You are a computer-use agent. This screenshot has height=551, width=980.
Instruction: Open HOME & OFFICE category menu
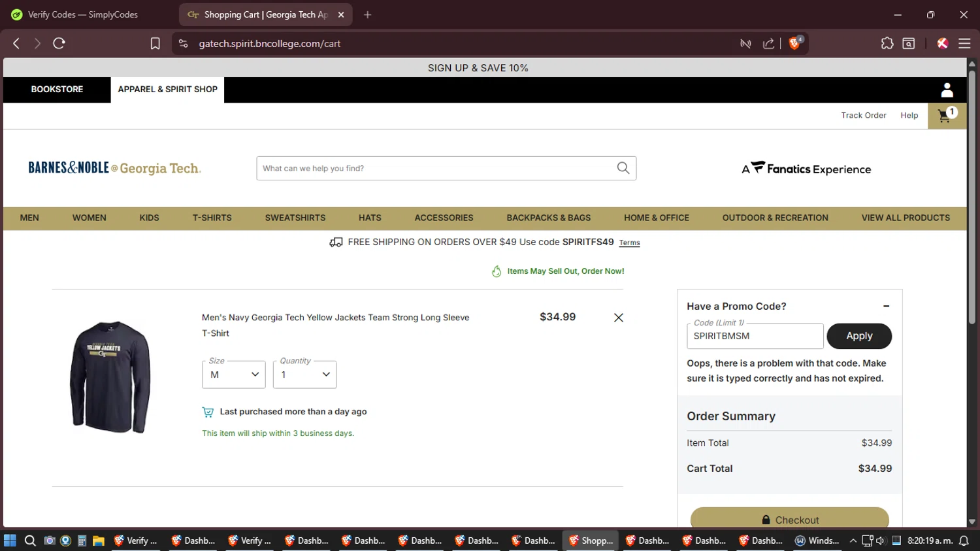tap(657, 218)
